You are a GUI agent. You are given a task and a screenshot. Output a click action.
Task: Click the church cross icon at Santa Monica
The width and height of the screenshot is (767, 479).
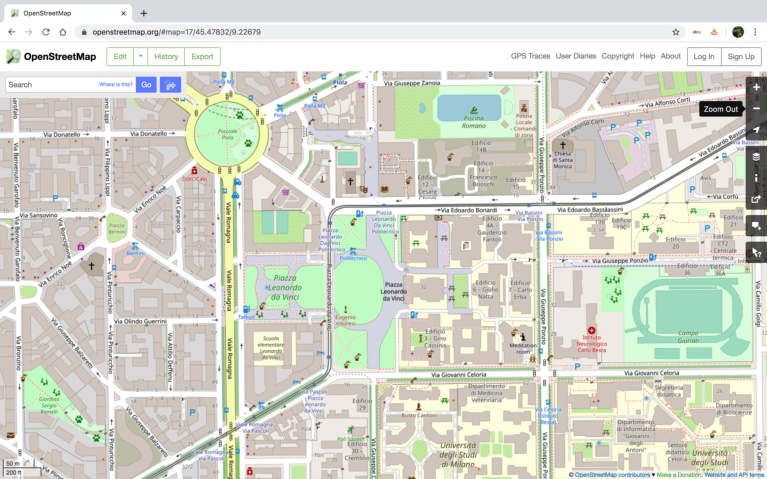coord(563,145)
